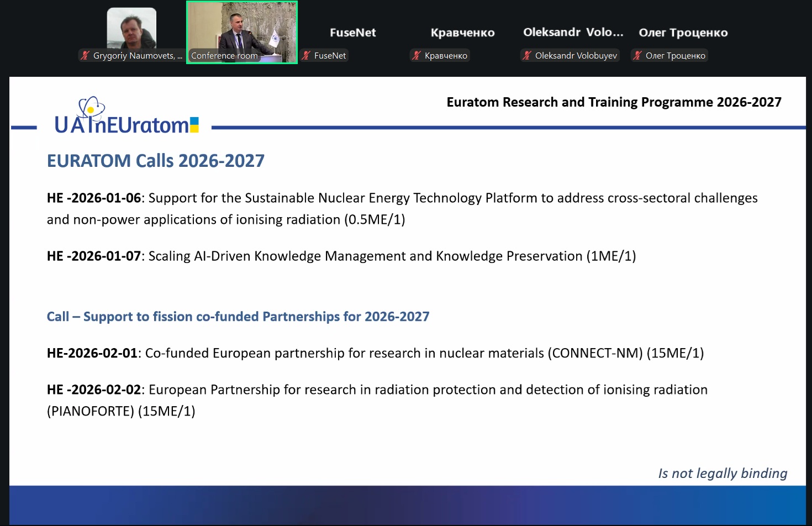Viewport: 812px width, 526px height.
Task: Click the HE-2026-01-07 call identifier
Action: tap(94, 256)
